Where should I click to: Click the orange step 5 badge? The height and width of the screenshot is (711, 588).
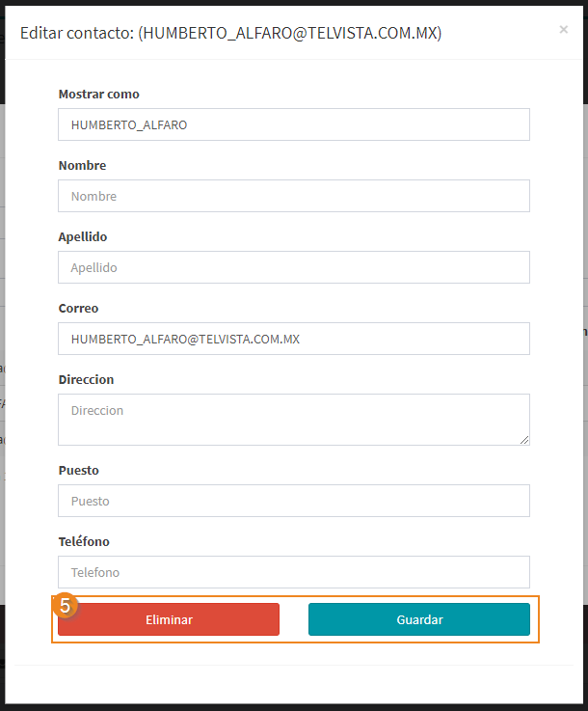coord(65,606)
